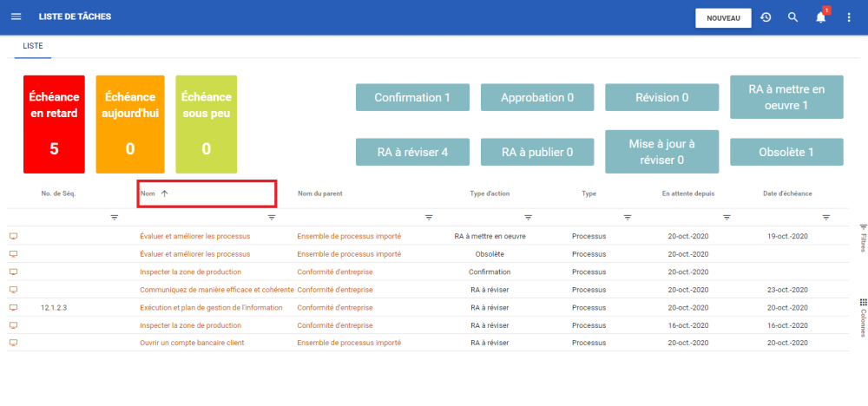Click the NOUVEAU button

723,17
